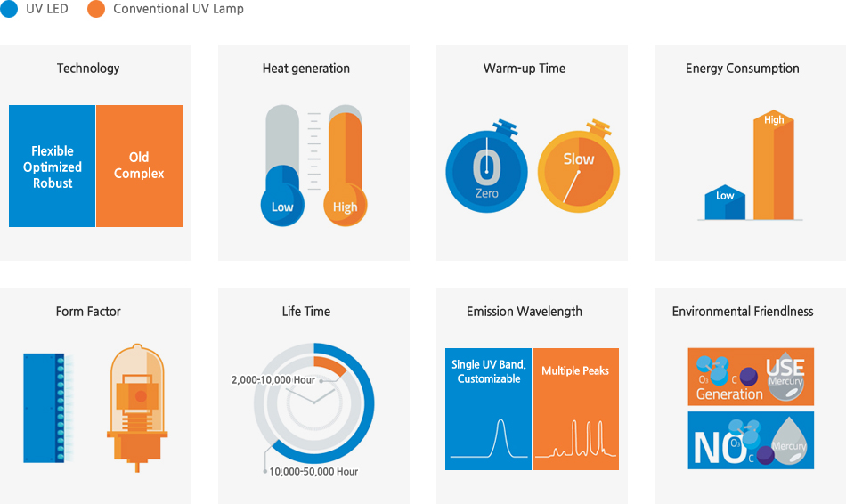Click the blue NO Mercury graphic
The height and width of the screenshot is (504, 846).
point(751,440)
